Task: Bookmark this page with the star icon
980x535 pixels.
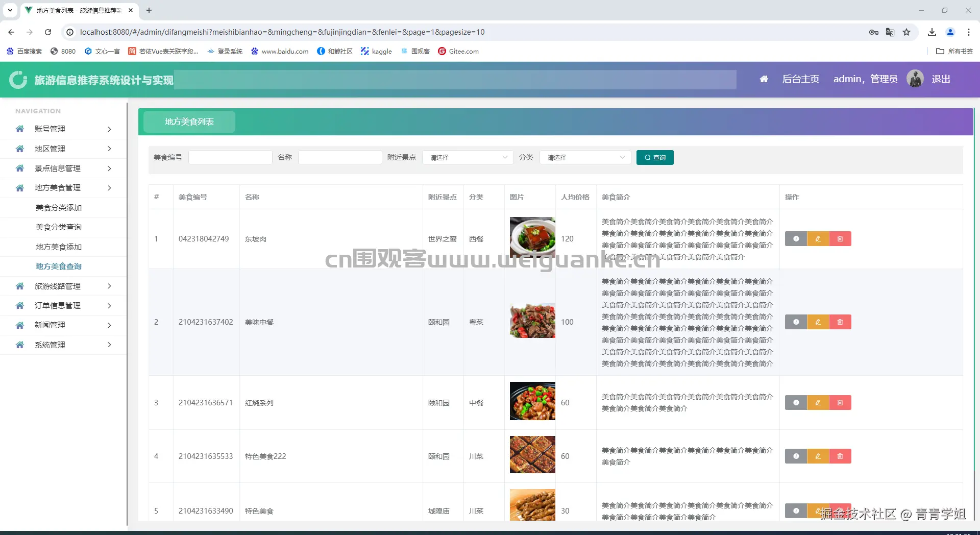Action: tap(906, 32)
